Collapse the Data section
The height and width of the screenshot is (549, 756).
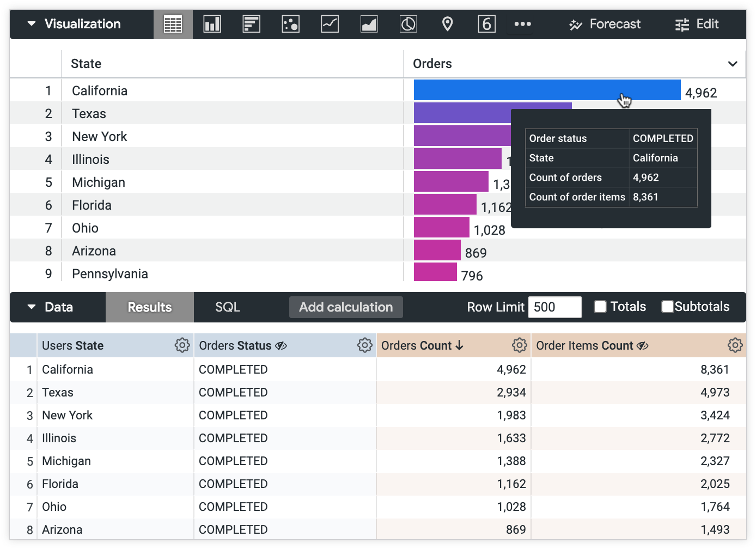click(31, 307)
